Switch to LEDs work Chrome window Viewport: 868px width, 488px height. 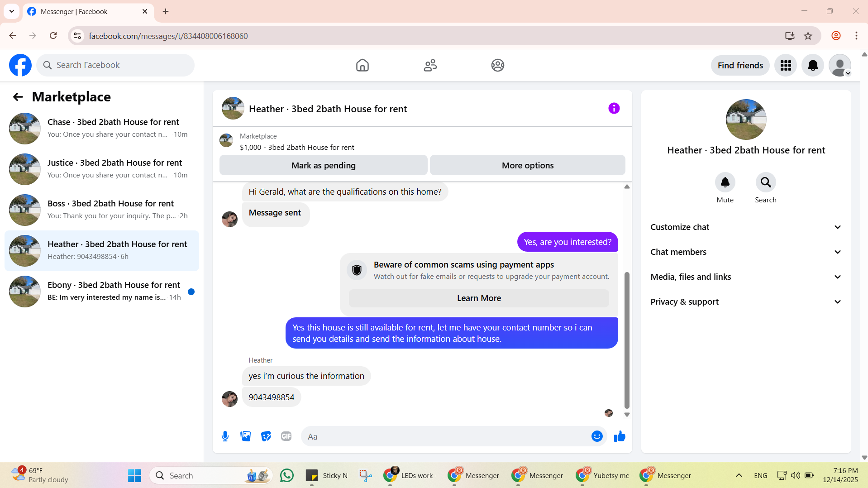[x=410, y=475]
